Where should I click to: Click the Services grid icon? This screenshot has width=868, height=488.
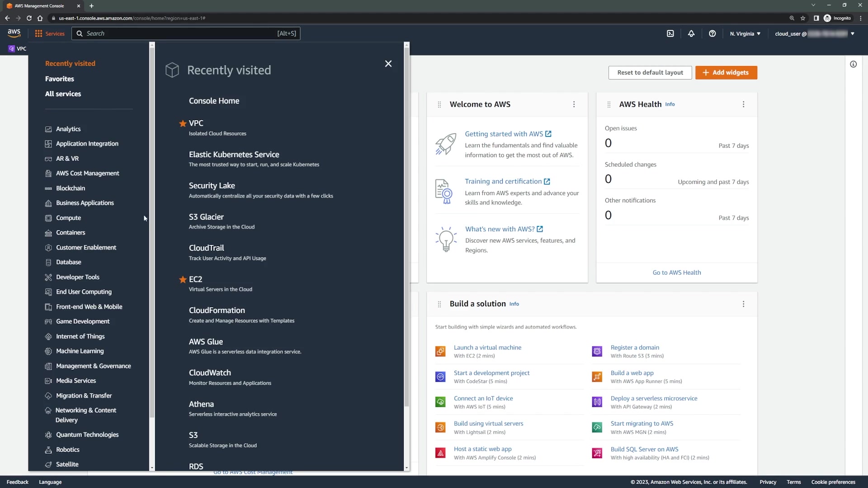pyautogui.click(x=38, y=33)
